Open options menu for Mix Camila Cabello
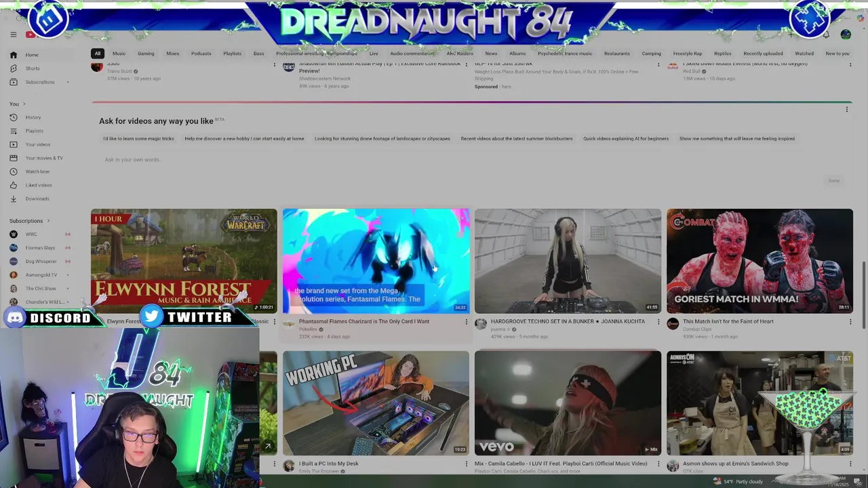The height and width of the screenshot is (488, 868). click(x=658, y=464)
